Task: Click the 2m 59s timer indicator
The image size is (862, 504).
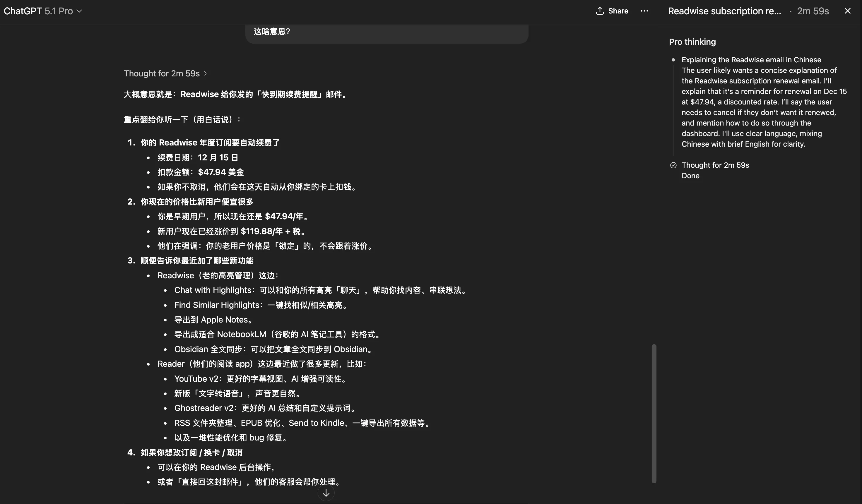Action: [x=813, y=11]
